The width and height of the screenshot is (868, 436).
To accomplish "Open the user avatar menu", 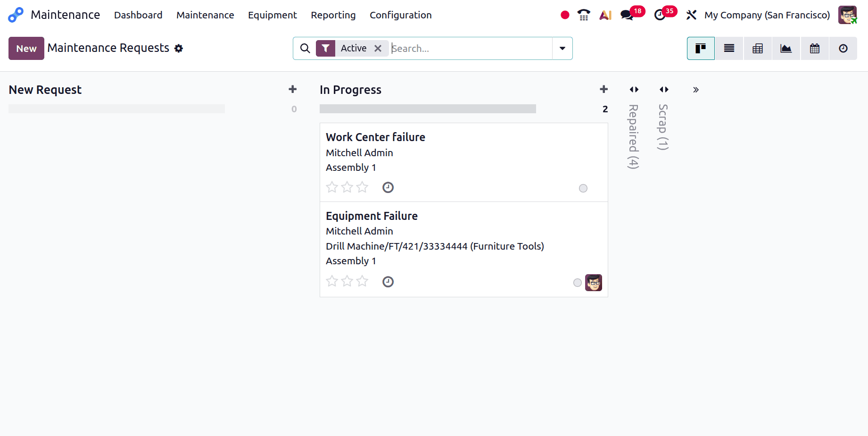I will (x=847, y=15).
